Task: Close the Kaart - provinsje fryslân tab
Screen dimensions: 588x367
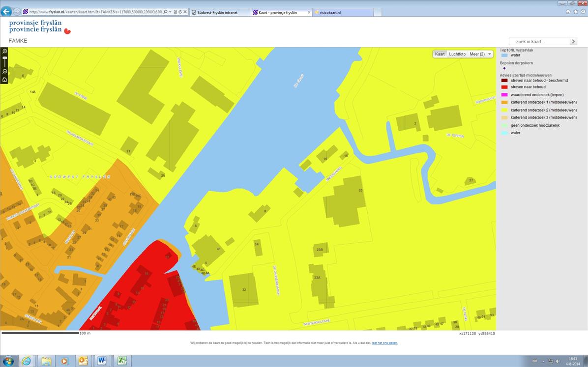Action: [309, 12]
